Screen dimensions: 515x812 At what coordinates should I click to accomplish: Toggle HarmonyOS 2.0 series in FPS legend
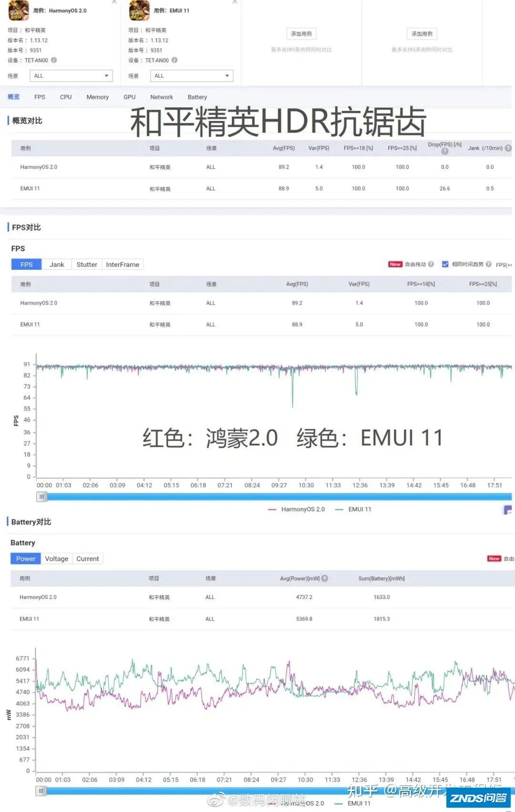296,509
